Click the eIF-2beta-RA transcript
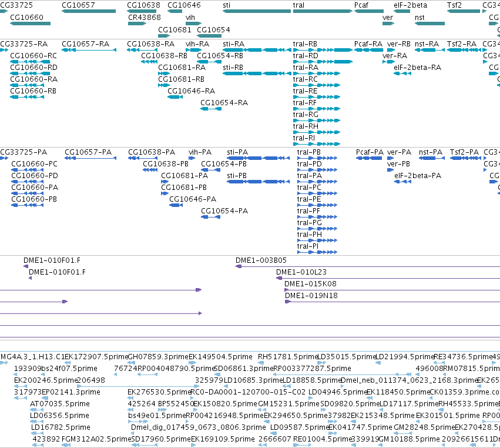 click(x=402, y=73)
